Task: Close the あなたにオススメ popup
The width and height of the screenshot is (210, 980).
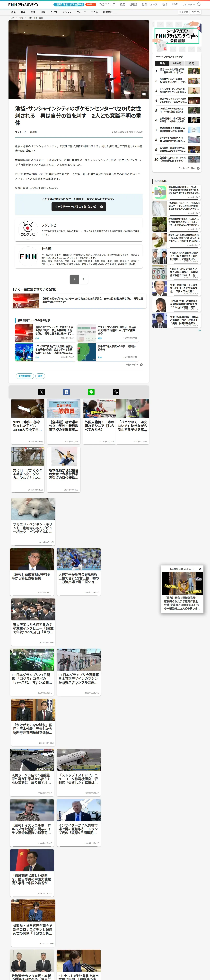Action: pos(200,569)
